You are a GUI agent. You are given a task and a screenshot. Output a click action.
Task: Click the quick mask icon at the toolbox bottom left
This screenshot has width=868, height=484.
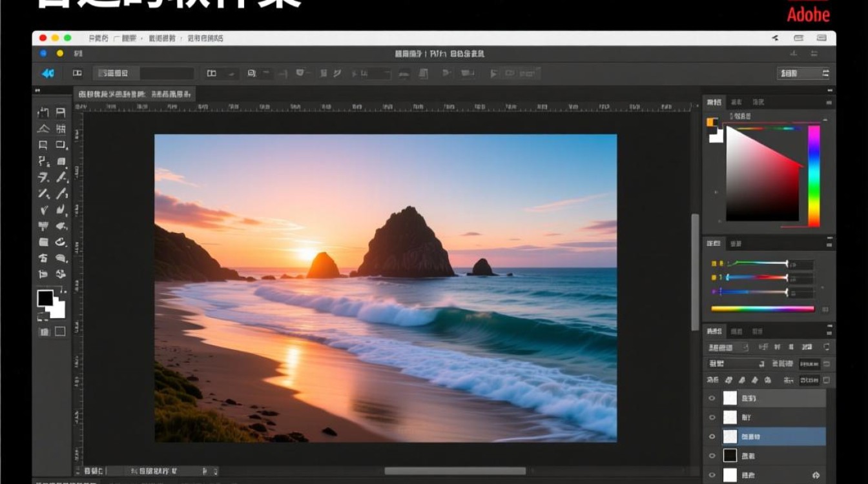pyautogui.click(x=44, y=332)
